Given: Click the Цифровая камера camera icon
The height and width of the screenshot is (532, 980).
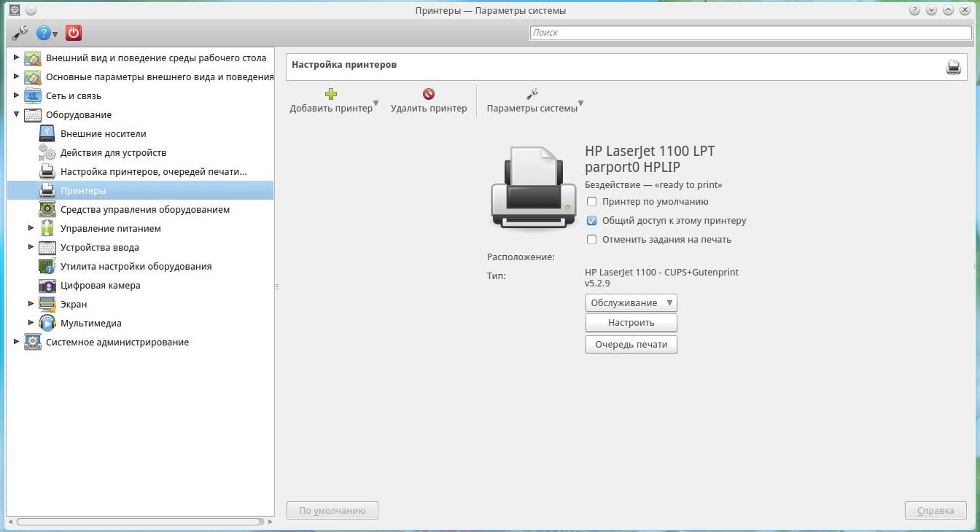Looking at the screenshot, I should [47, 285].
